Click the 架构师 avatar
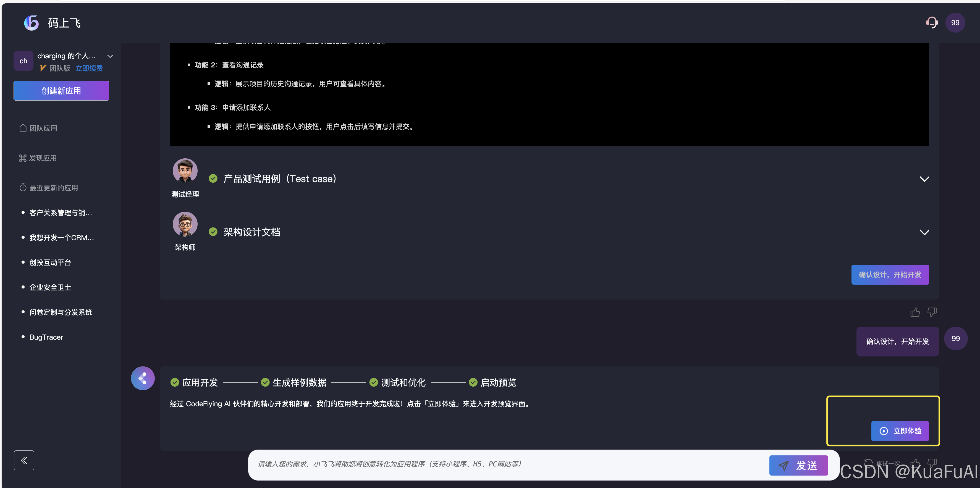Image resolution: width=980 pixels, height=488 pixels. coord(185,224)
